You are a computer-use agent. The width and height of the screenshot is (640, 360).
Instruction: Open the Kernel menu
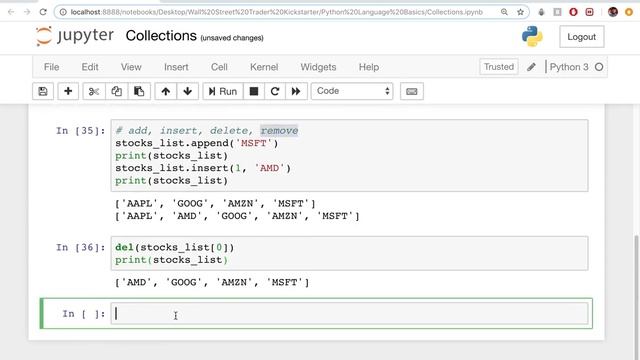click(x=264, y=67)
